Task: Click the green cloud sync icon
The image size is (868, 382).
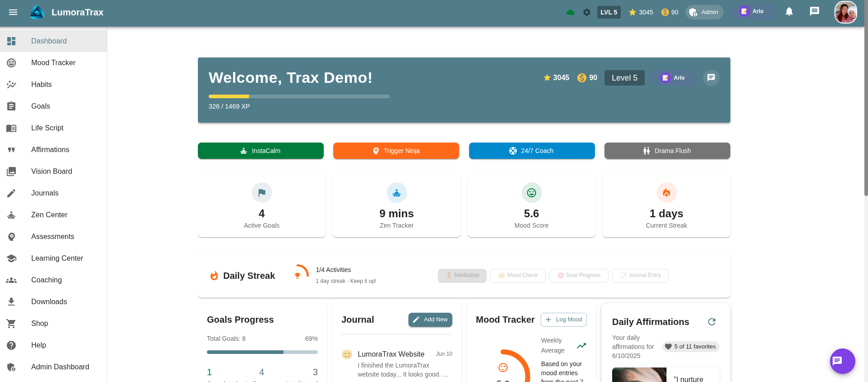Action: 571,12
